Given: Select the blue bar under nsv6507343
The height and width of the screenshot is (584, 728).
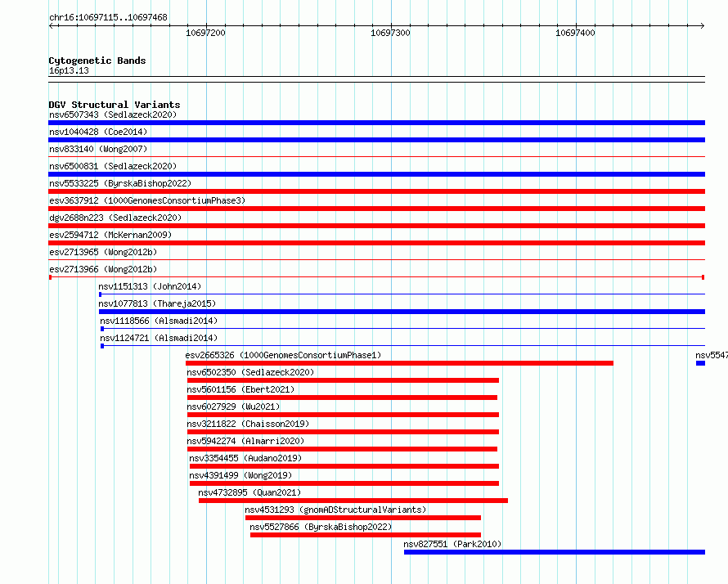Looking at the screenshot, I should [376, 123].
